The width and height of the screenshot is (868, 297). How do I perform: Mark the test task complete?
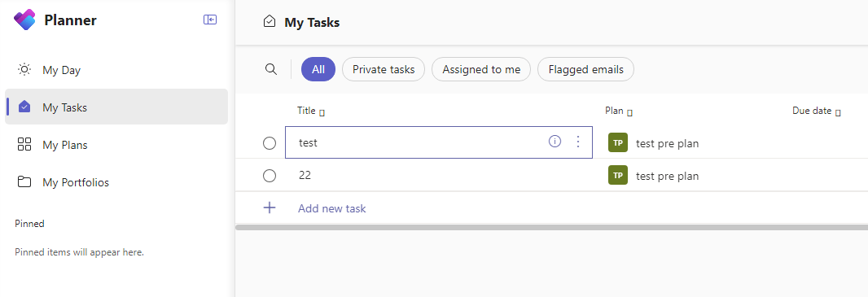(x=269, y=143)
